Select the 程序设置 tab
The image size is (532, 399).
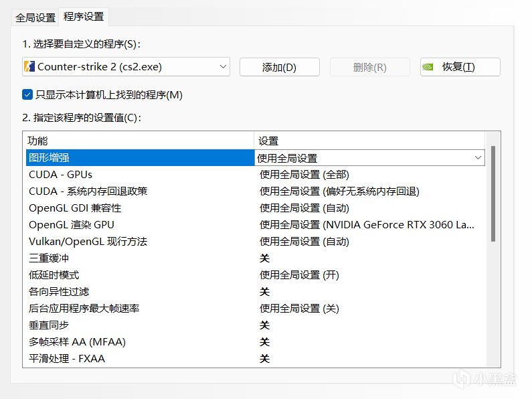[x=84, y=17]
